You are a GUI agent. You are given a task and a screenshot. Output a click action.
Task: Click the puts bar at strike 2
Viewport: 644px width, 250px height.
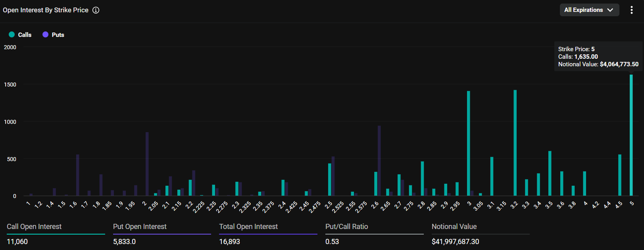click(x=147, y=164)
